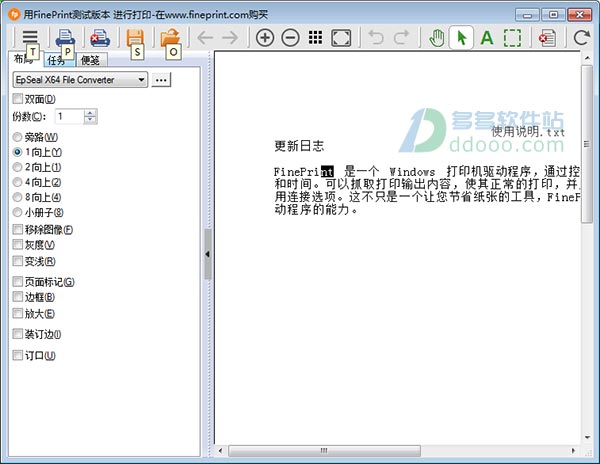Enable the 页面标记(G) checkbox

18,282
